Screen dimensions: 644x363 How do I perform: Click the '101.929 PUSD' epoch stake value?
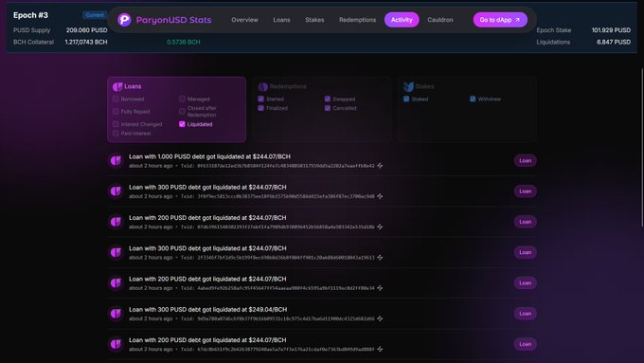click(611, 30)
